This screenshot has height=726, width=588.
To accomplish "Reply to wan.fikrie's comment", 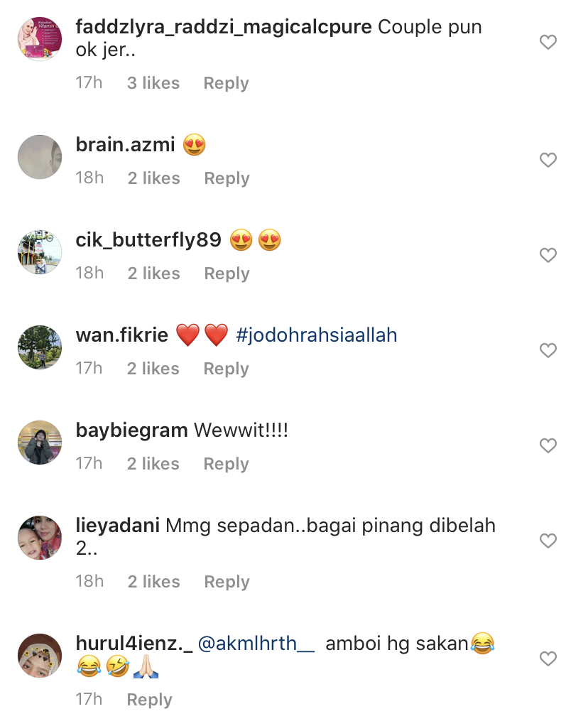I will (x=226, y=369).
